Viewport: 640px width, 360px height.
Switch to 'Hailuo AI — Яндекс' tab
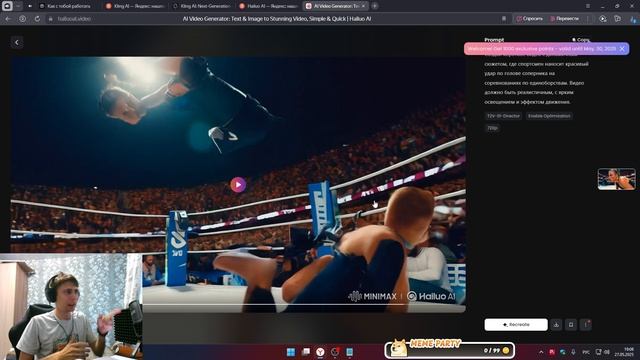click(269, 6)
